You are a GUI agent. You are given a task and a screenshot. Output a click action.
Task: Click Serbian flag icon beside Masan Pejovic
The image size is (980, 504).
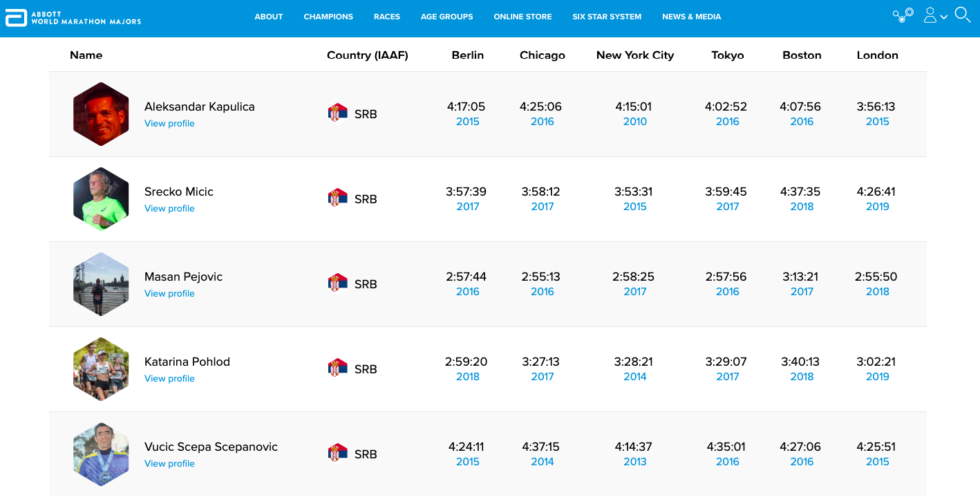[x=337, y=283]
